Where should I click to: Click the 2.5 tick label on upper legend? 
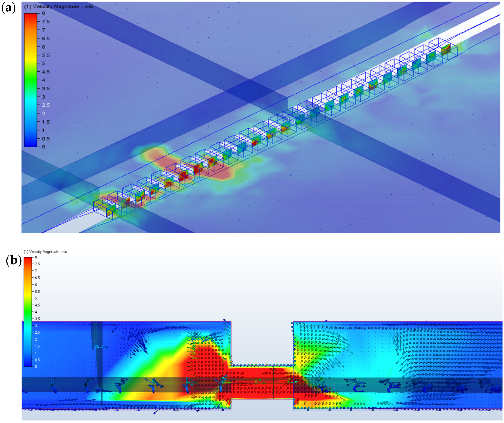(x=46, y=105)
